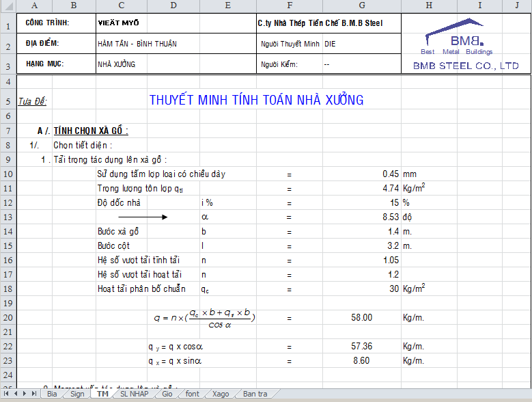Select title 'THUYẾT MINH TÍNH TOÁN NHÀ XƯỞNG'
Image resolution: width=532 pixels, height=402 pixels.
(257, 100)
